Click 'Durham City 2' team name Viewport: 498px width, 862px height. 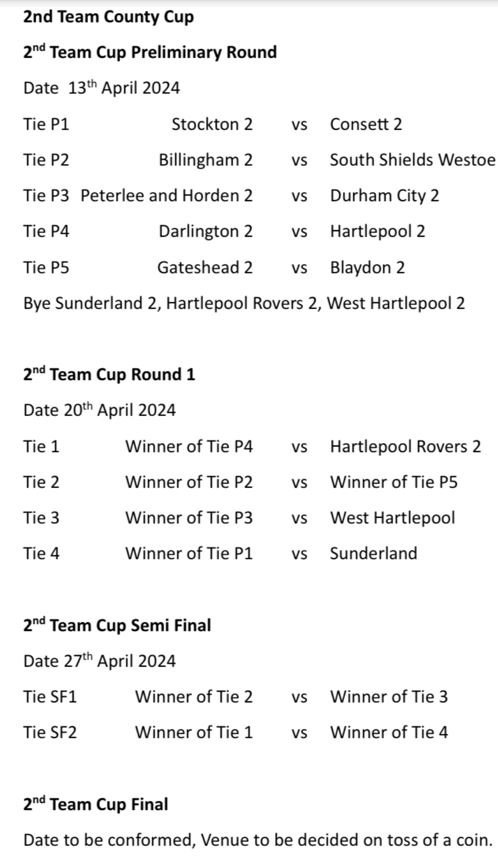384,196
